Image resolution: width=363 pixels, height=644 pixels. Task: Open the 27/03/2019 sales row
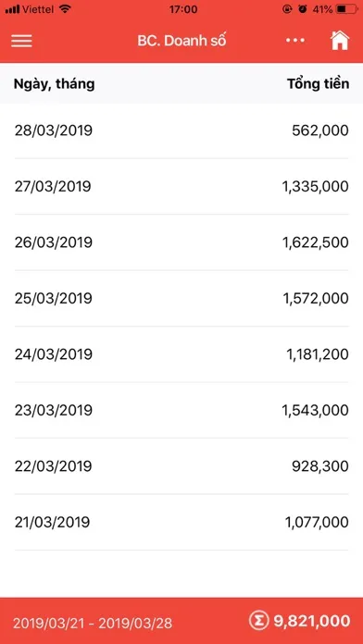(181, 187)
